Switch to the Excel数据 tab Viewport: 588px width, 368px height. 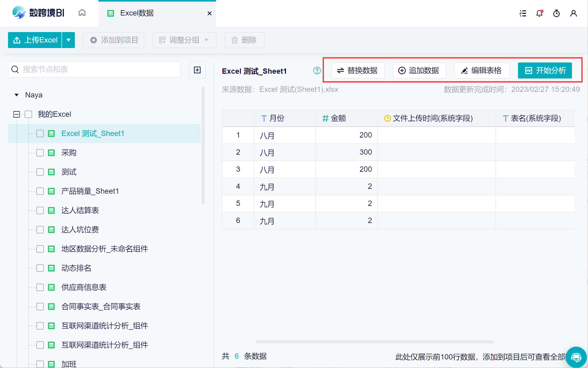[x=137, y=13]
